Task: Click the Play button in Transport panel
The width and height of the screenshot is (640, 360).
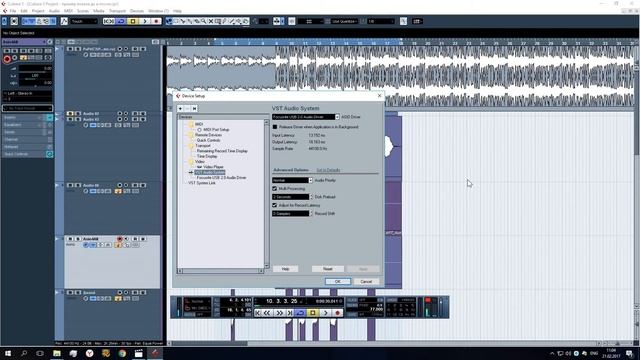Action: coord(325,313)
